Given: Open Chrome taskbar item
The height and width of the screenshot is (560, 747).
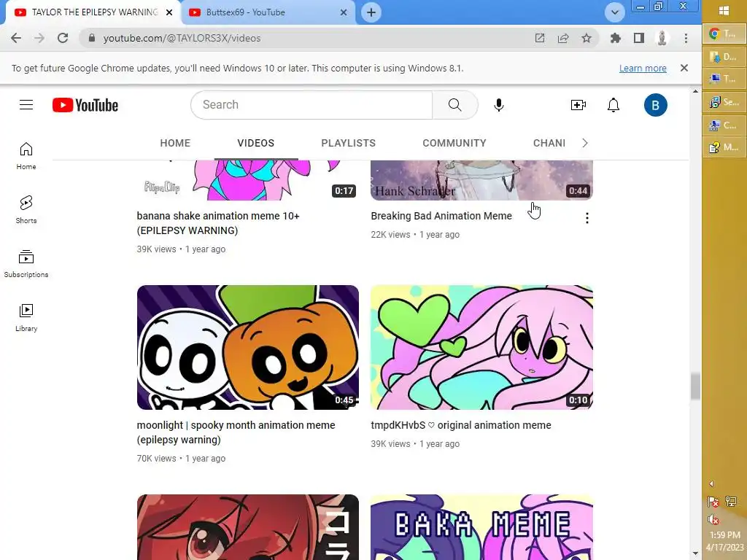Looking at the screenshot, I should click(x=724, y=34).
